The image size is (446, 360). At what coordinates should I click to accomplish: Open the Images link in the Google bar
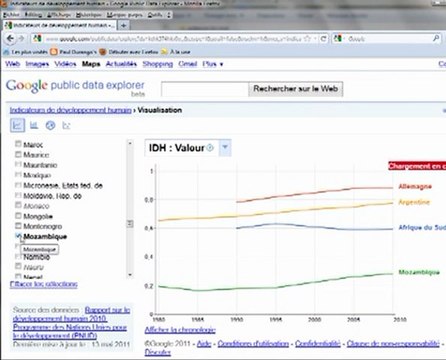(37, 64)
